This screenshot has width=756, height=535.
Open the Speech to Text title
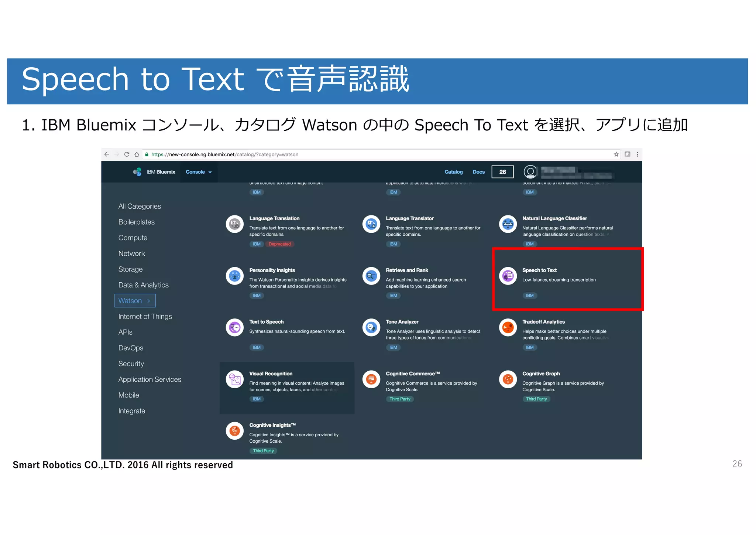pyautogui.click(x=539, y=270)
